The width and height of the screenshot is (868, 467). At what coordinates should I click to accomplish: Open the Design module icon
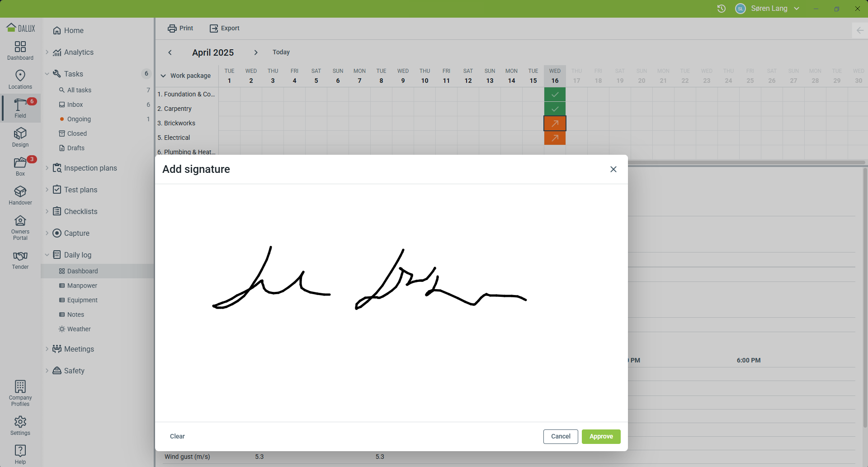click(20, 137)
